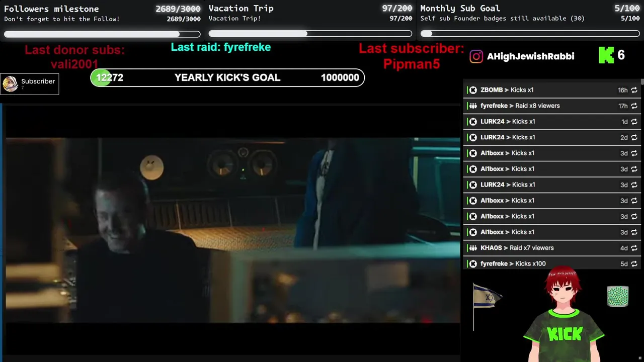Click the AHighJewishRabbi Instagram handle

click(530, 56)
